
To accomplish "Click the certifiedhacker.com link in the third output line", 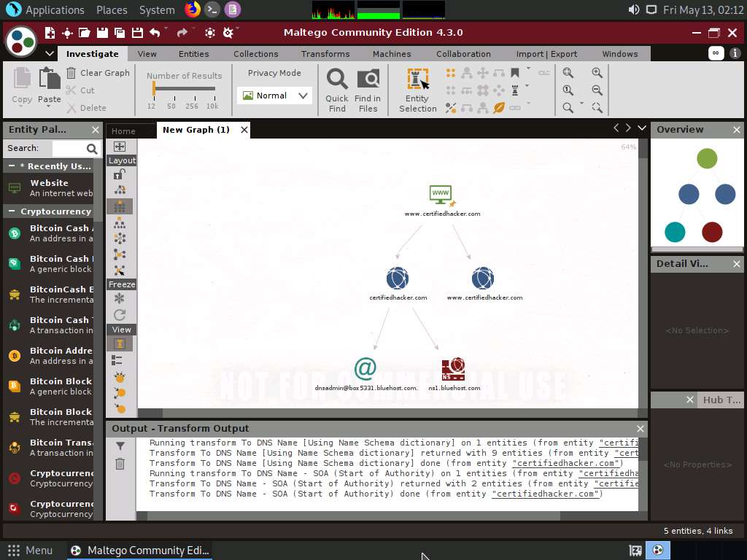I will (x=568, y=463).
